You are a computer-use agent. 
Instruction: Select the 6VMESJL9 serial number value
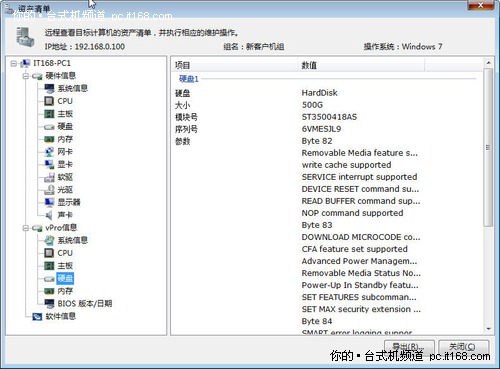coord(321,129)
